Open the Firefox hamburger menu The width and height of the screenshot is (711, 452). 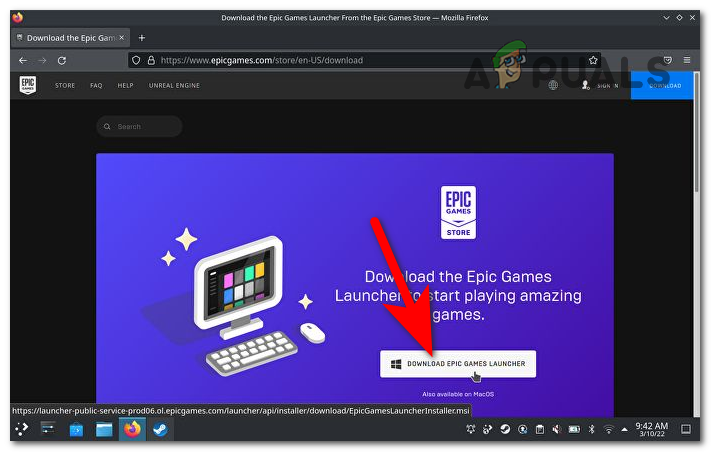click(687, 60)
